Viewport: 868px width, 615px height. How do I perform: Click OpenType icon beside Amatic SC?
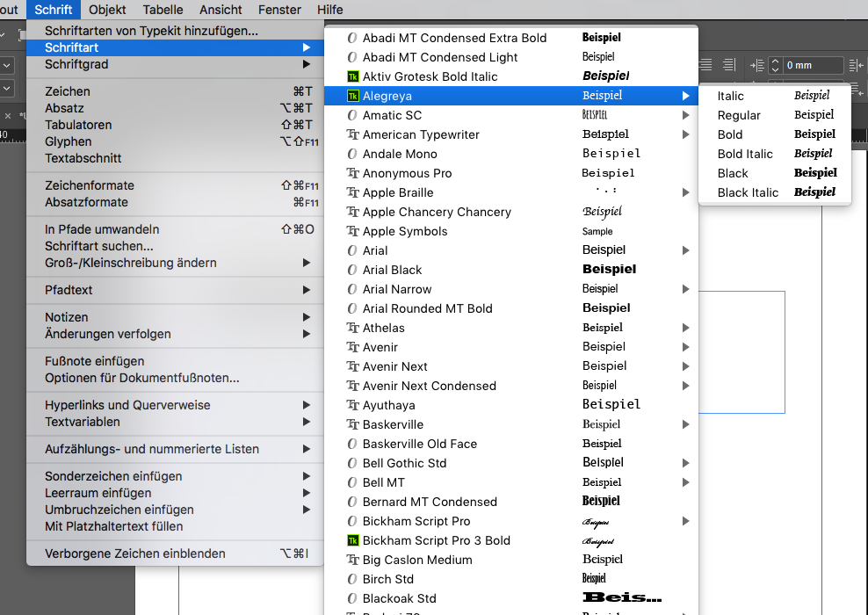352,115
